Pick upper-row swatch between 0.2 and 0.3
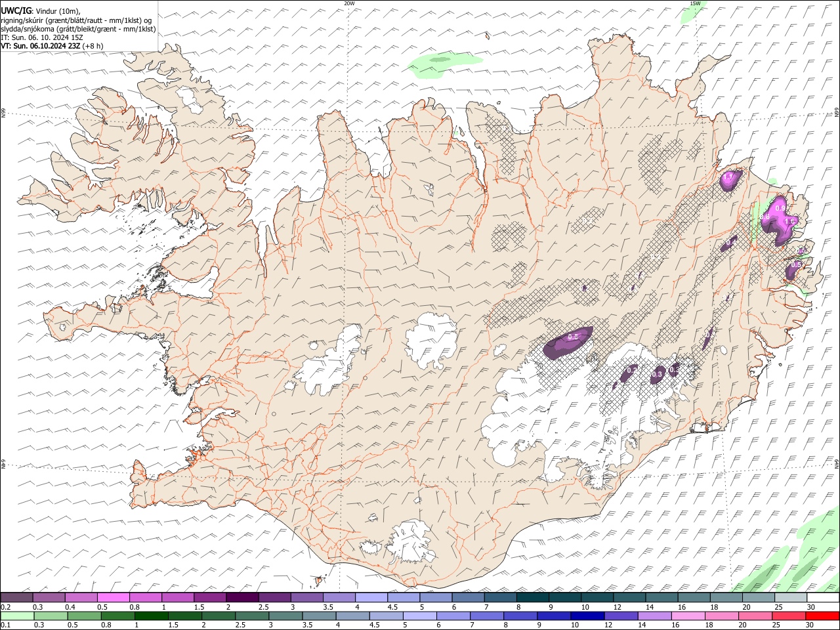This screenshot has width=840, height=630. 16,597
